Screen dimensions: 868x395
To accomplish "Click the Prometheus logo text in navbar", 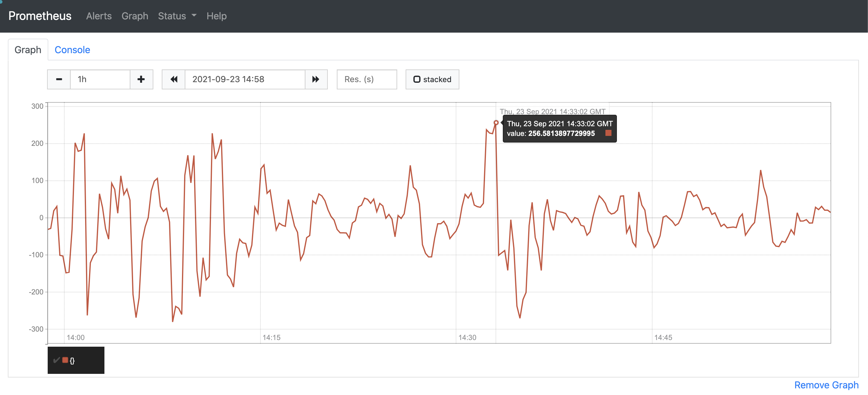I will click(x=40, y=15).
